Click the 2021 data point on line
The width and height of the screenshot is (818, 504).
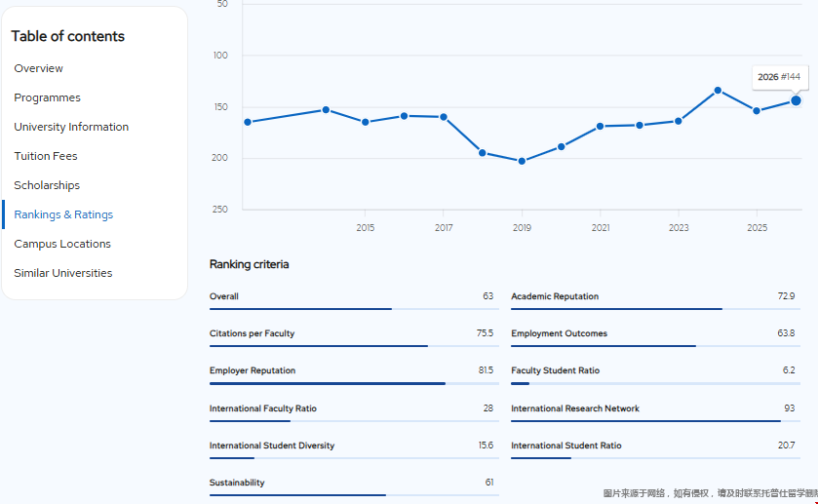601,126
